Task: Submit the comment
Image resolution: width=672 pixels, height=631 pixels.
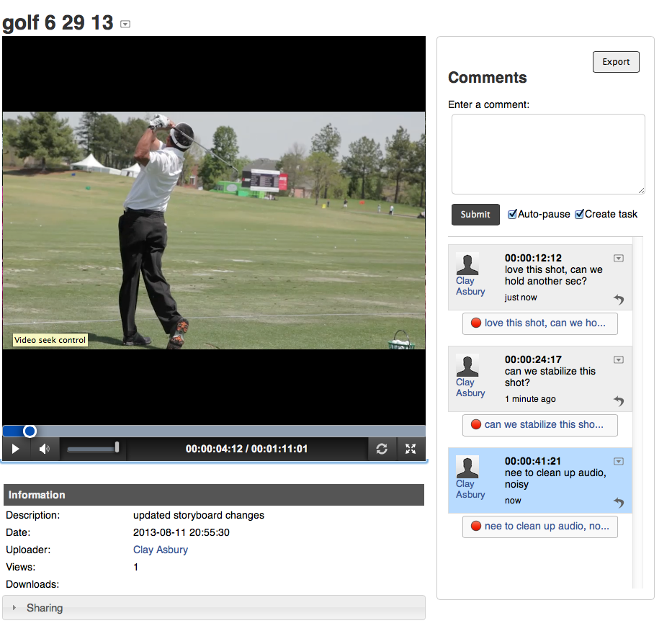Action: pos(475,215)
